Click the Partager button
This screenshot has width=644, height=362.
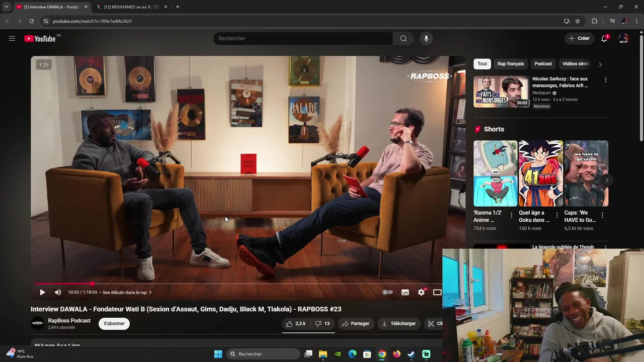[356, 324]
